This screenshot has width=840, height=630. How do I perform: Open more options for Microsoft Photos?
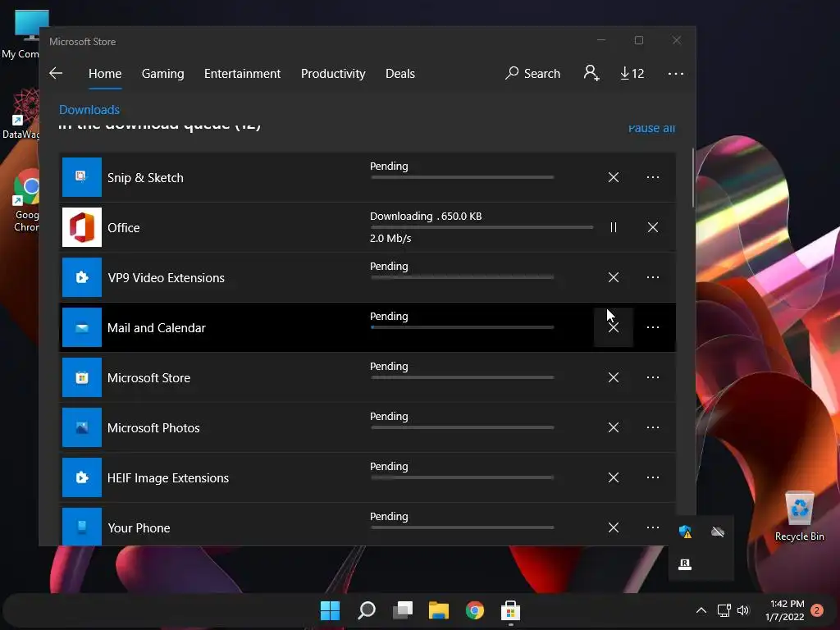click(652, 427)
